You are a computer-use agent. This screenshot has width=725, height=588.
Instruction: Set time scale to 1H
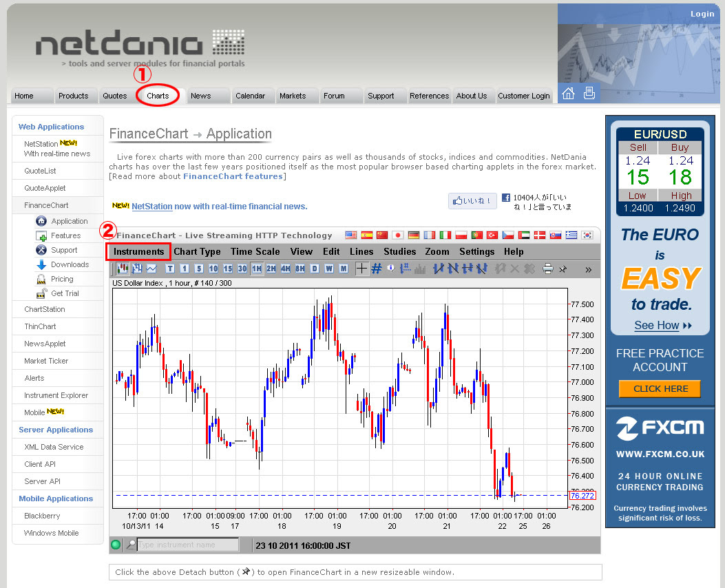pos(257,269)
